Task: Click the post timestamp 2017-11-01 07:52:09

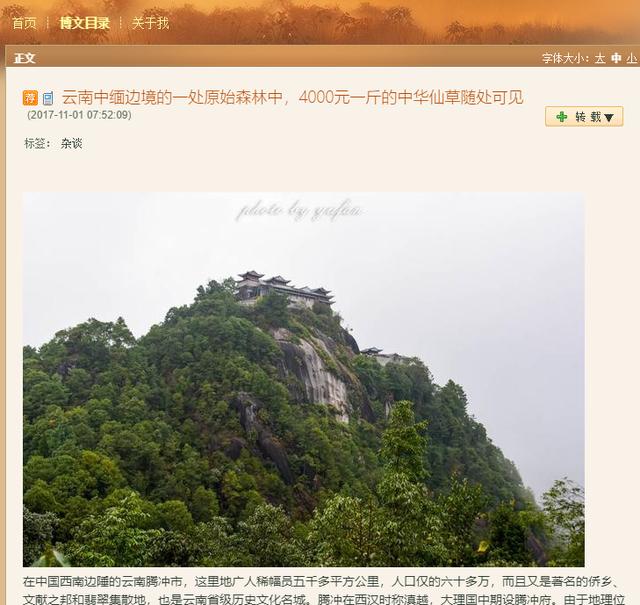Action: [79, 115]
